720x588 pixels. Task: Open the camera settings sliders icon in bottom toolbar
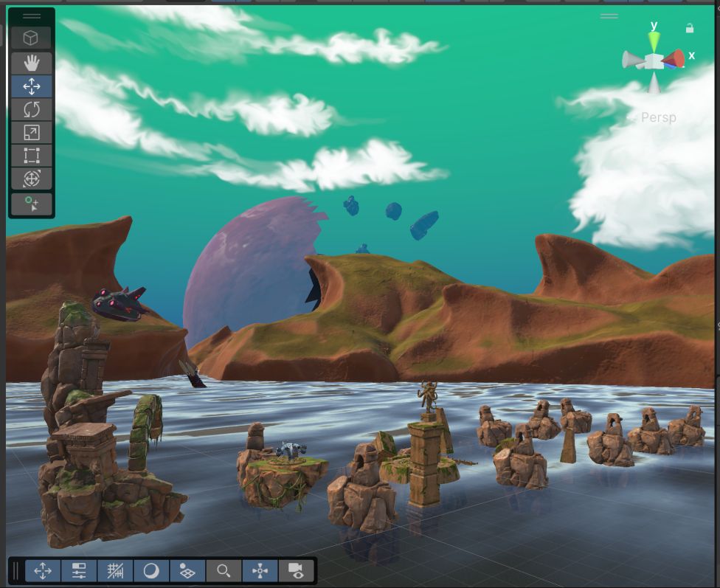coord(78,570)
